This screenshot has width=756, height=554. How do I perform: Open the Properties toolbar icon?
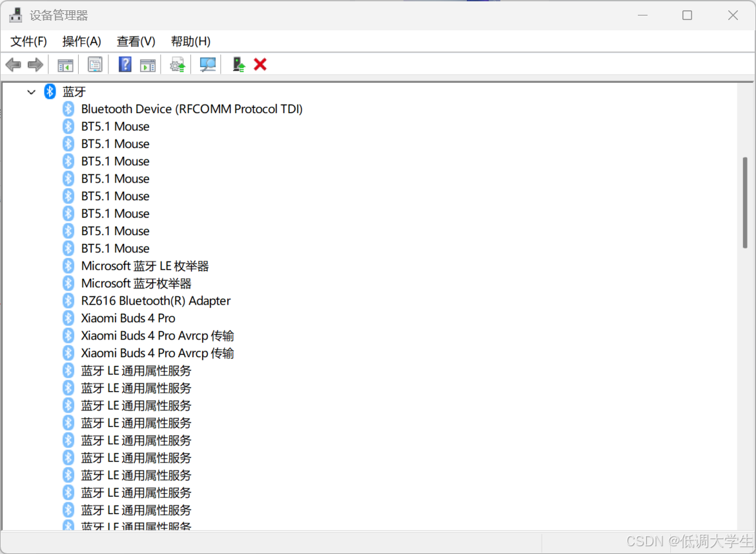[95, 65]
